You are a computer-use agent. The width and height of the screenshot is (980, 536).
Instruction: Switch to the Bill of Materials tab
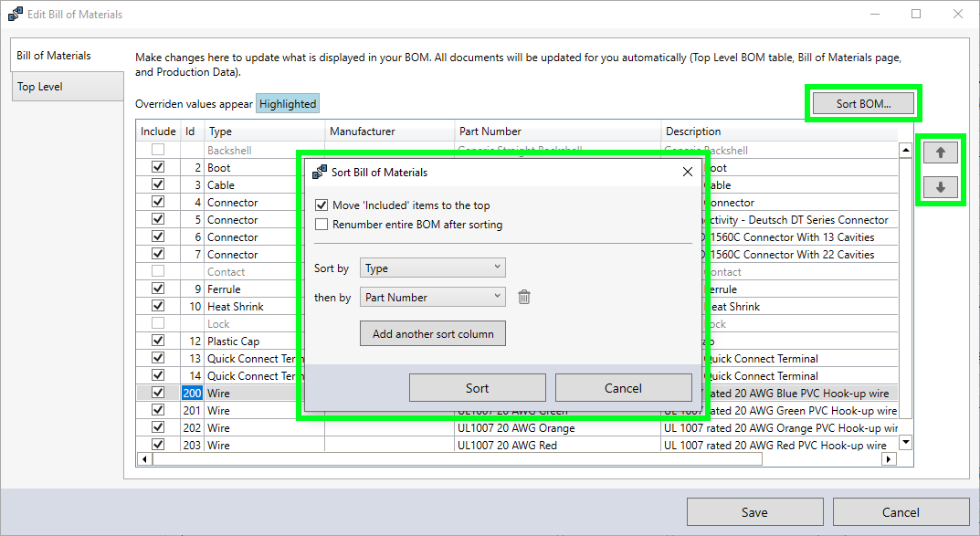pos(67,56)
